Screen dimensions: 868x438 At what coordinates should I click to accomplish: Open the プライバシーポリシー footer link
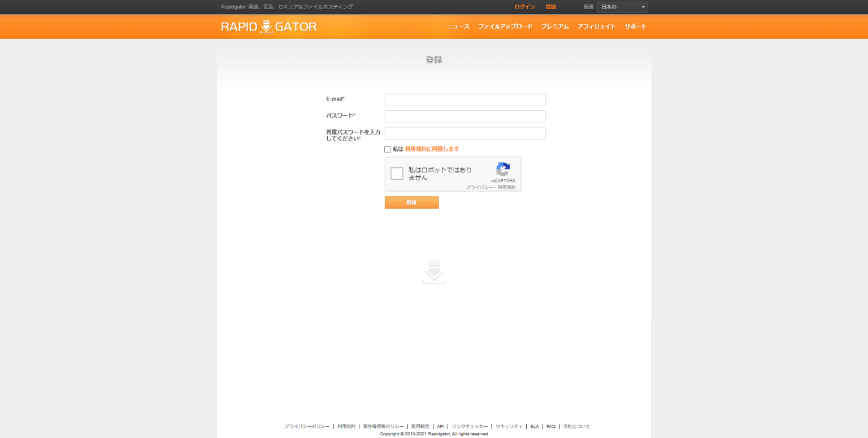(306, 426)
